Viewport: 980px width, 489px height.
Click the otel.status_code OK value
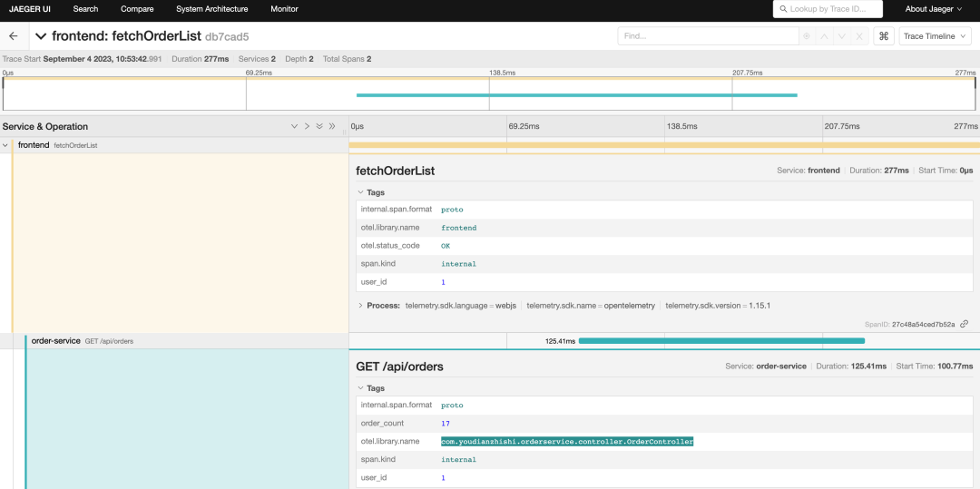446,246
